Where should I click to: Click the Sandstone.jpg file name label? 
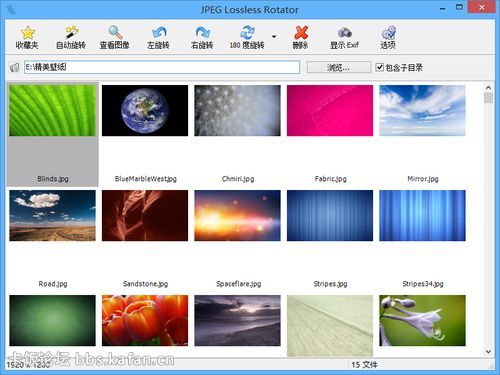(145, 284)
